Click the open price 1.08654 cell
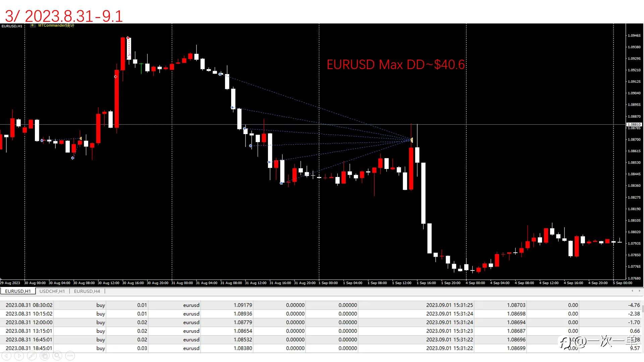 pyautogui.click(x=243, y=331)
